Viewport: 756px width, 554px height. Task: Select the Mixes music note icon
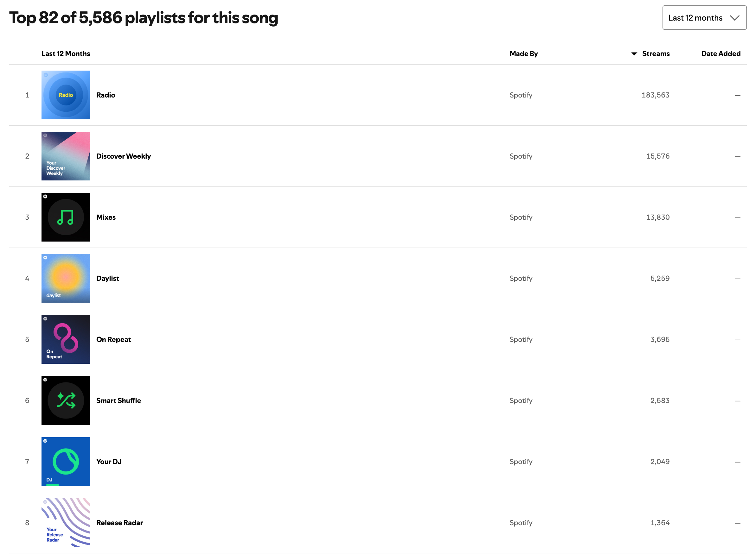pyautogui.click(x=66, y=217)
